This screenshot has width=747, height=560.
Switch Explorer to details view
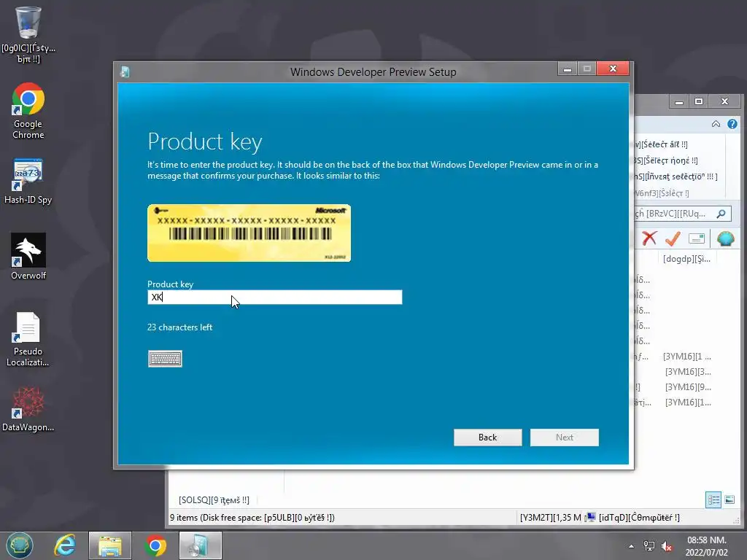coord(713,499)
